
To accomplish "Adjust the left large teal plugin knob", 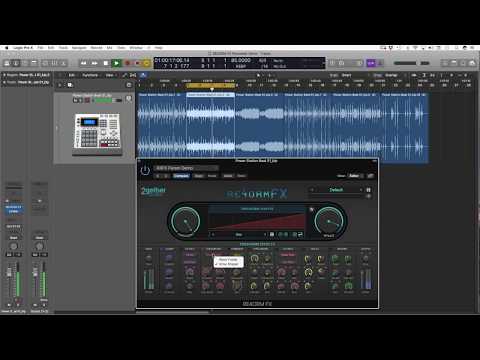I will (185, 221).
